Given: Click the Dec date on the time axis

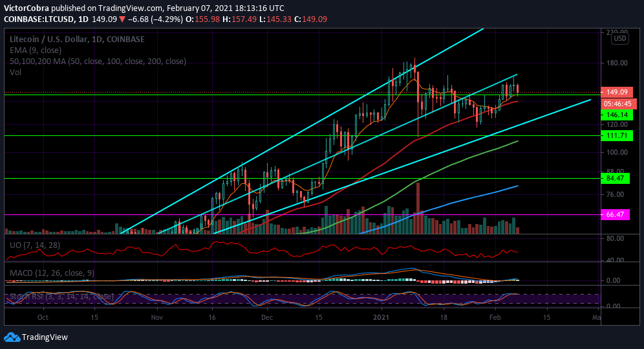Looking at the screenshot, I should pyautogui.click(x=267, y=317).
